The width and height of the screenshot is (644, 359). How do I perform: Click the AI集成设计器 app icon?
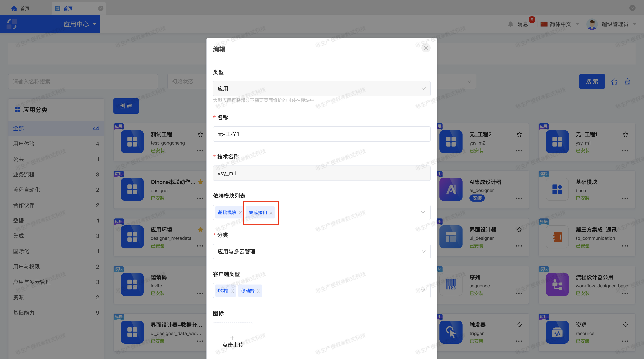(x=451, y=189)
